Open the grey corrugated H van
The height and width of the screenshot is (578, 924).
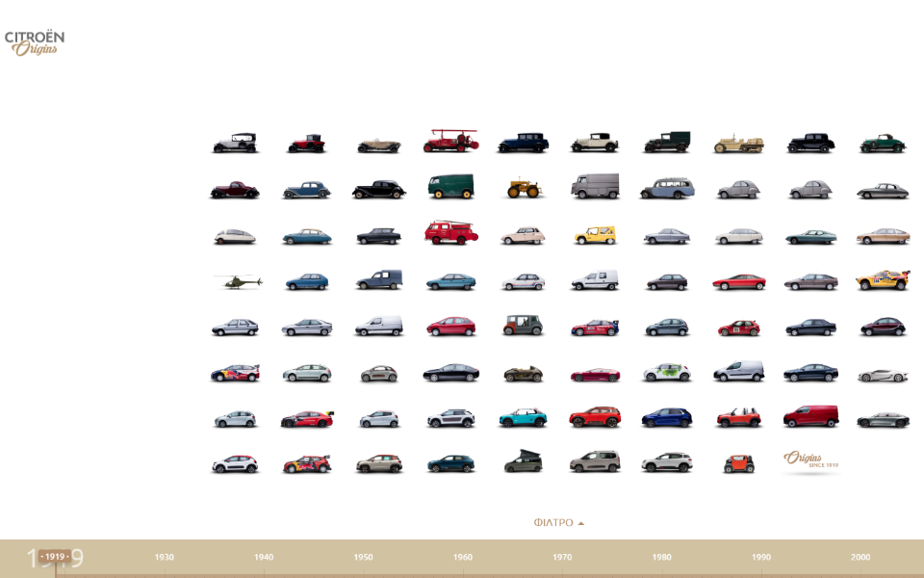tap(595, 187)
